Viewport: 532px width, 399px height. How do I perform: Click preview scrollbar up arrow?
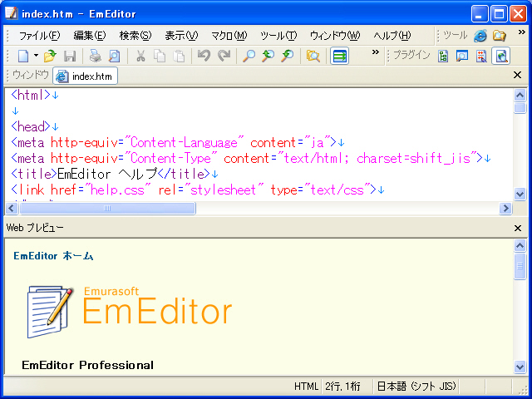click(x=520, y=245)
